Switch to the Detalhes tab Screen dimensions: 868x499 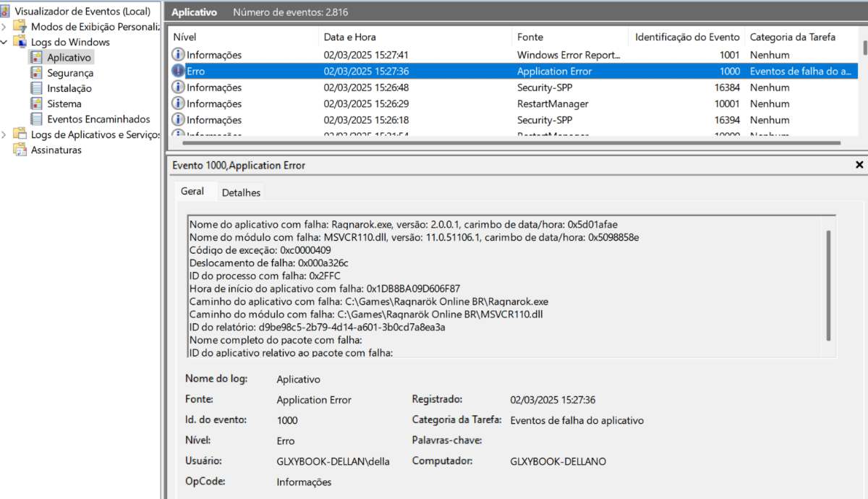(x=241, y=192)
